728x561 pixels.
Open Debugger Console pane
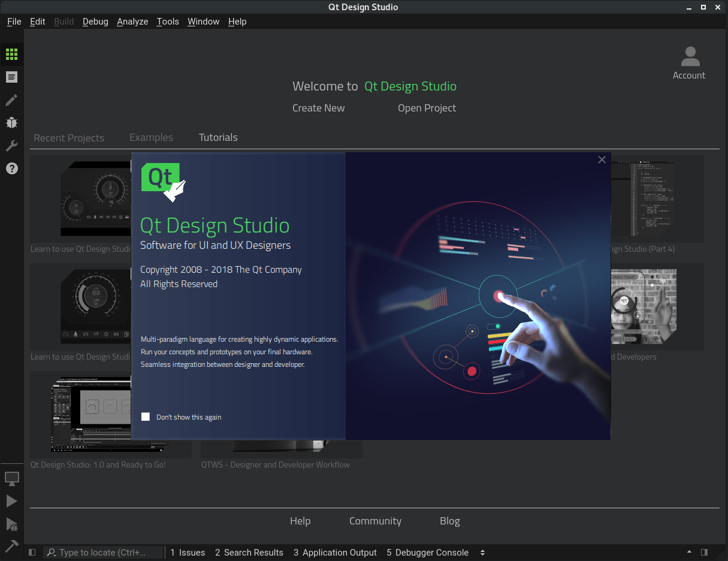(427, 553)
